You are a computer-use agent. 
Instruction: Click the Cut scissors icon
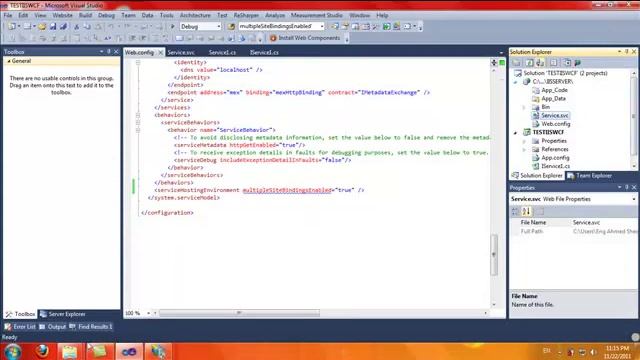pyautogui.click(x=76, y=27)
